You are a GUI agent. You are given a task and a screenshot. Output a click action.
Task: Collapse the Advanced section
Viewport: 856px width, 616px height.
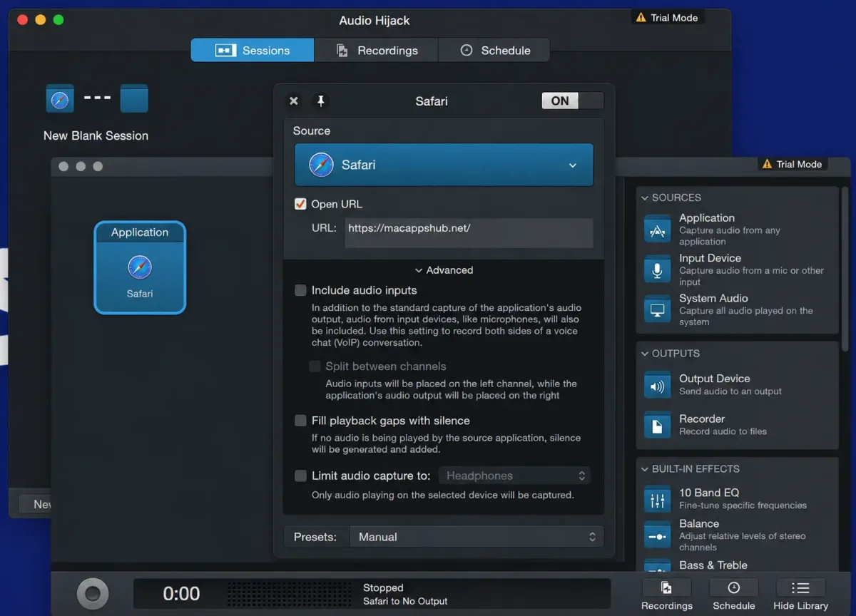coord(444,270)
